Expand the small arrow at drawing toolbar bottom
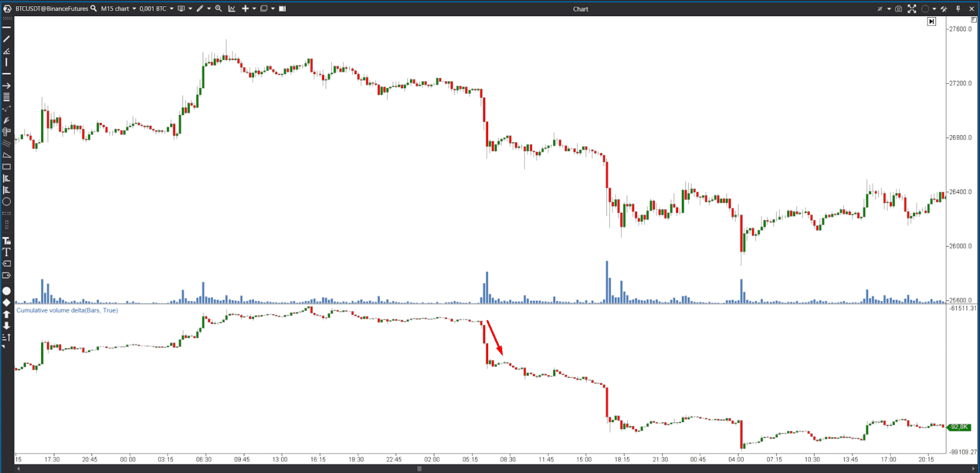The height and width of the screenshot is (473, 980). click(4, 347)
